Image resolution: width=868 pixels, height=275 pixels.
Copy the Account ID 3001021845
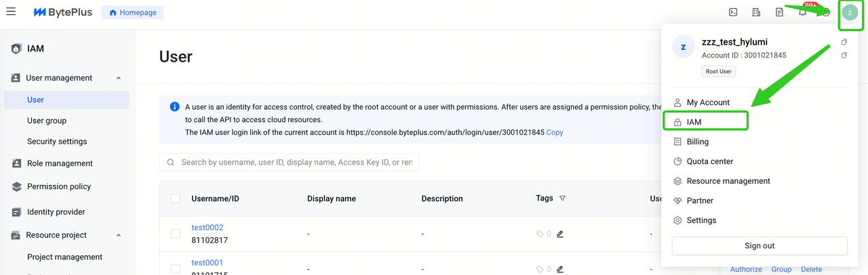844,56
